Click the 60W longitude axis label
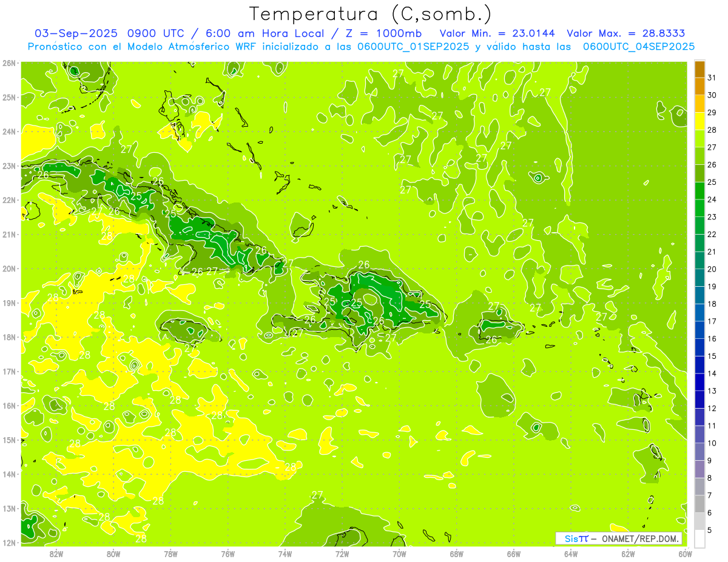This screenshot has width=728, height=562. [x=685, y=554]
